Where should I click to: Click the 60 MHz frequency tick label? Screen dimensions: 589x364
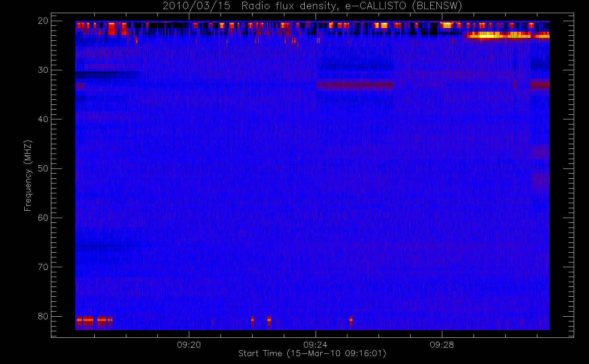[43, 218]
